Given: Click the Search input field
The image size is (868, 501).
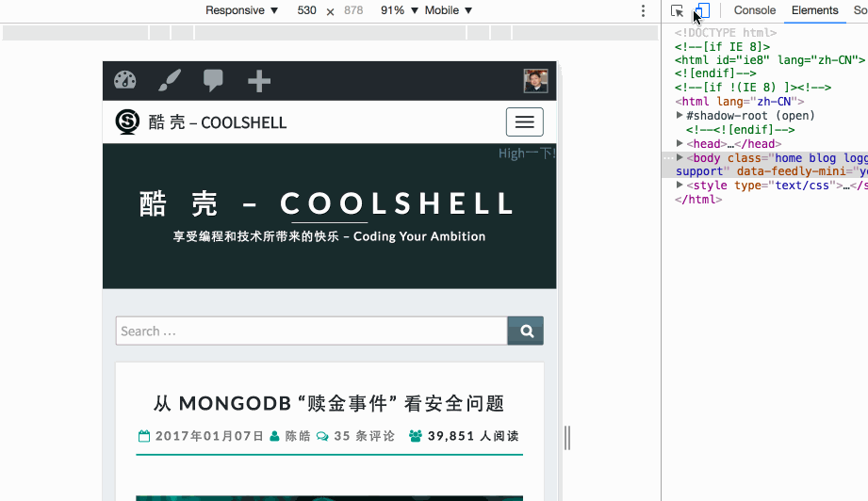Looking at the screenshot, I should (311, 331).
